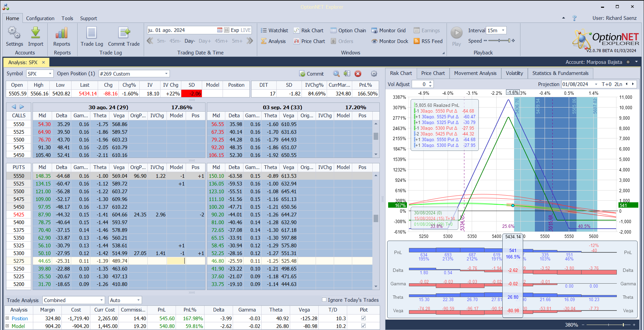Adjust the playback Speed slider
644x330 pixels.
(x=499, y=41)
